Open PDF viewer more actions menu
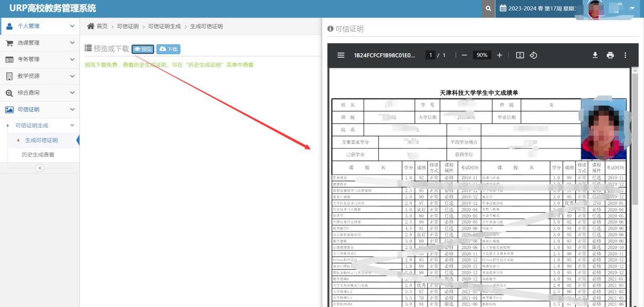644x307 pixels. (625, 55)
